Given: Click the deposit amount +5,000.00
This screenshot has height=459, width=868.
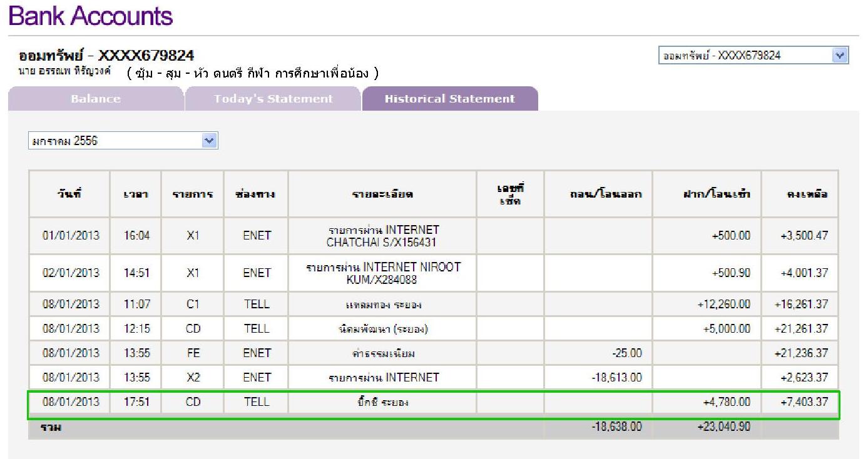Looking at the screenshot, I should coord(727,329).
